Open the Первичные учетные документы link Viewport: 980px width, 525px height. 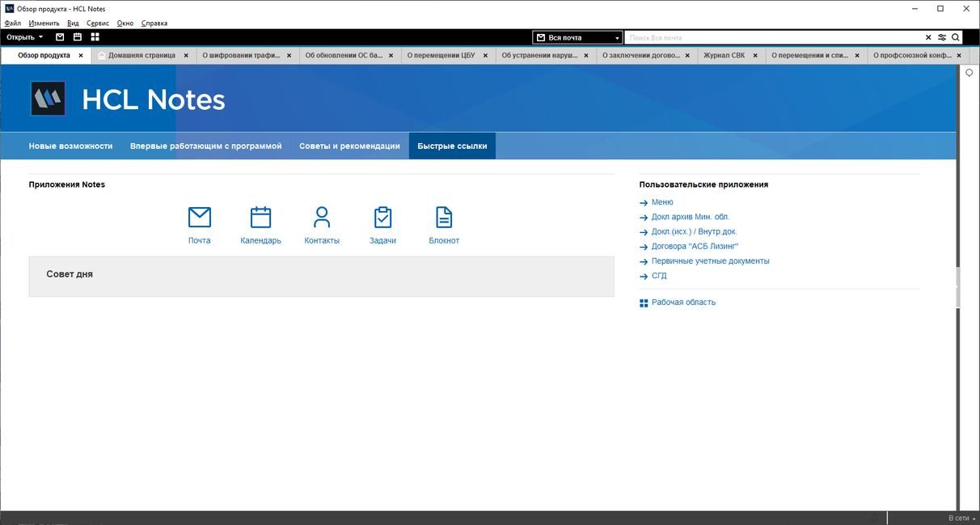710,261
